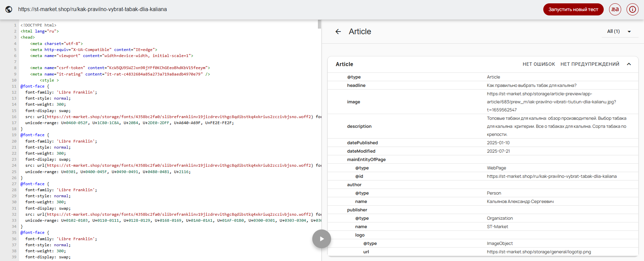Click the image URL value in the Article card
Screen dimensions: 644x261
(x=551, y=102)
